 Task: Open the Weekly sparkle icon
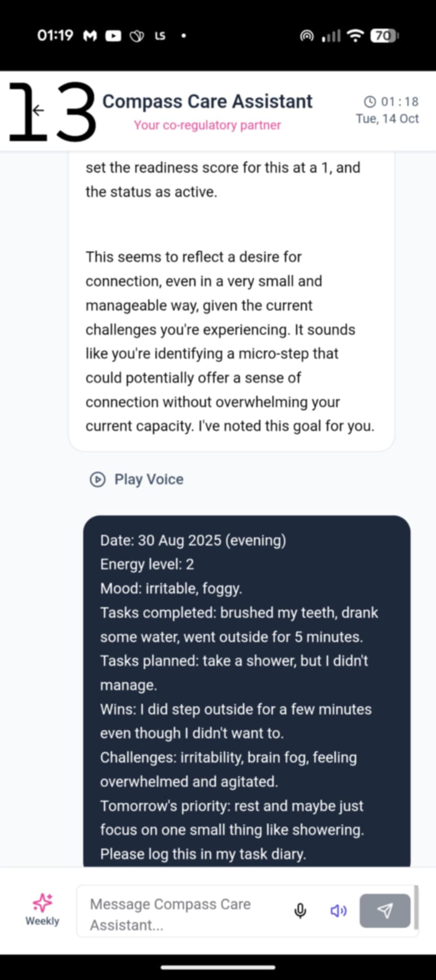pos(43,902)
